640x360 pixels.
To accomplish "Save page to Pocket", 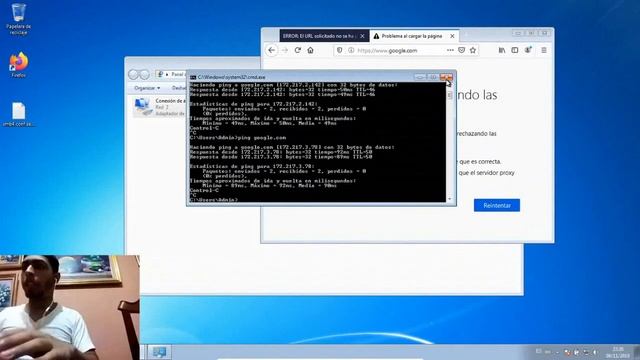I will 461,50.
